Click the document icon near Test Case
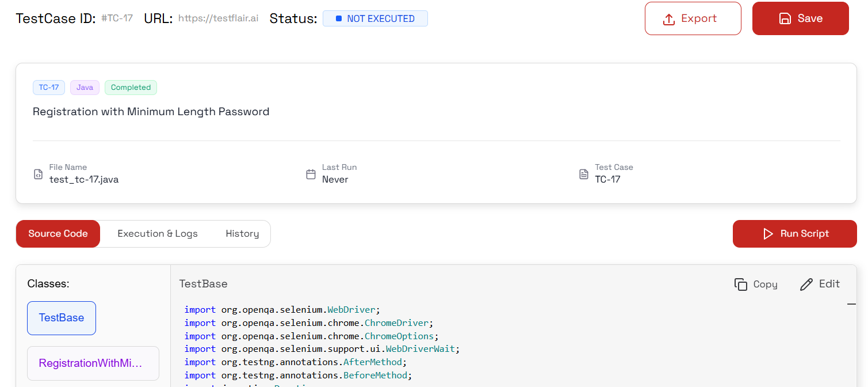Screen dimensions: 868x387 click(584, 174)
